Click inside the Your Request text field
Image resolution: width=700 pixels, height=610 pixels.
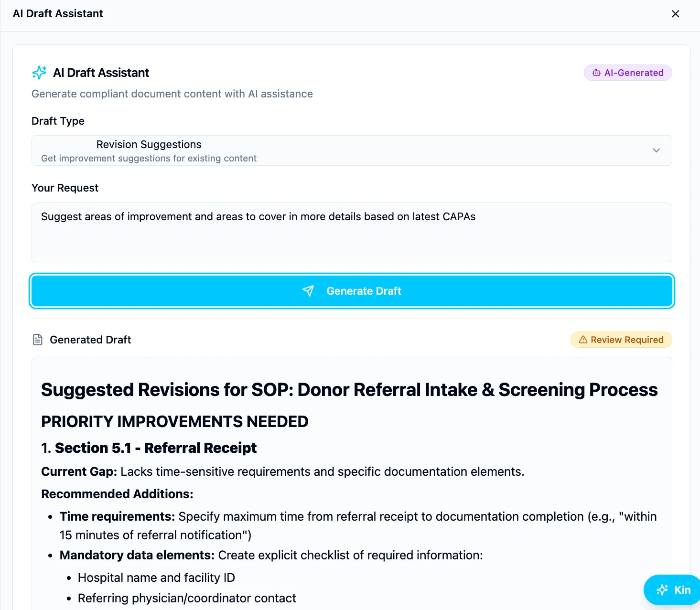click(x=352, y=233)
